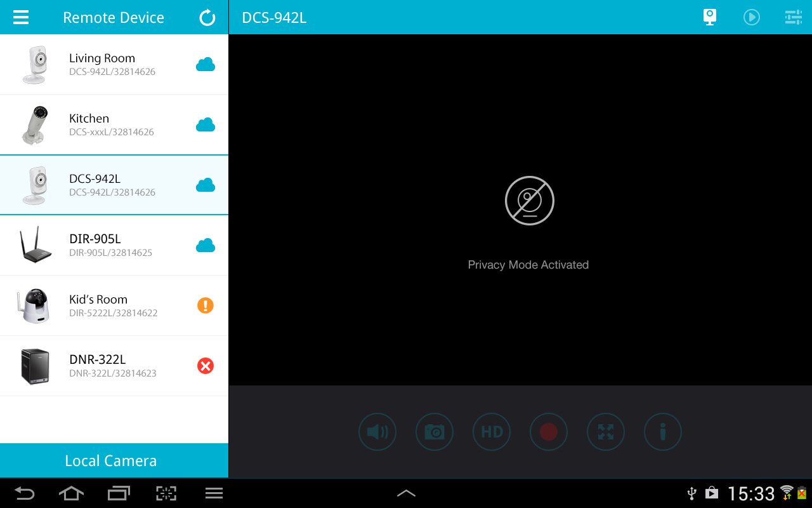Open the Local Camera section
The image size is (812, 508).
coord(114,460)
